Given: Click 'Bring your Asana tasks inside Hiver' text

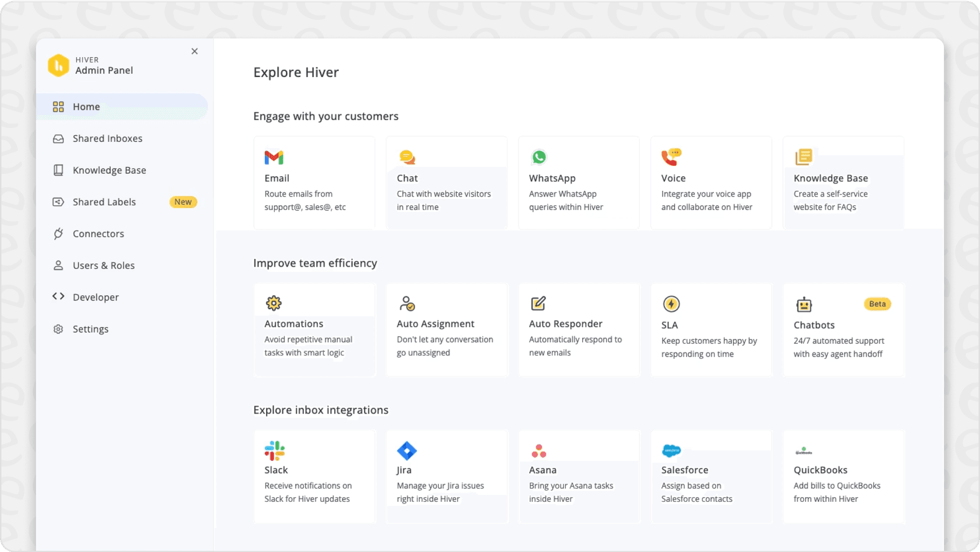Looking at the screenshot, I should [x=571, y=492].
